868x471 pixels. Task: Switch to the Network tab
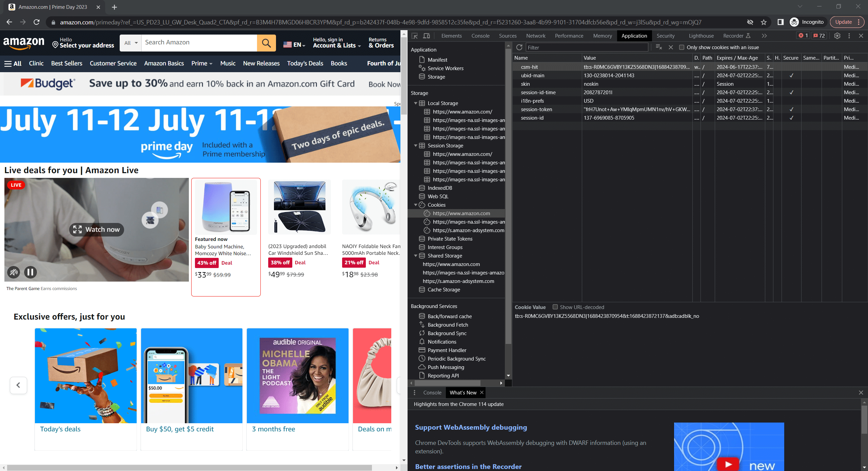[x=536, y=36]
